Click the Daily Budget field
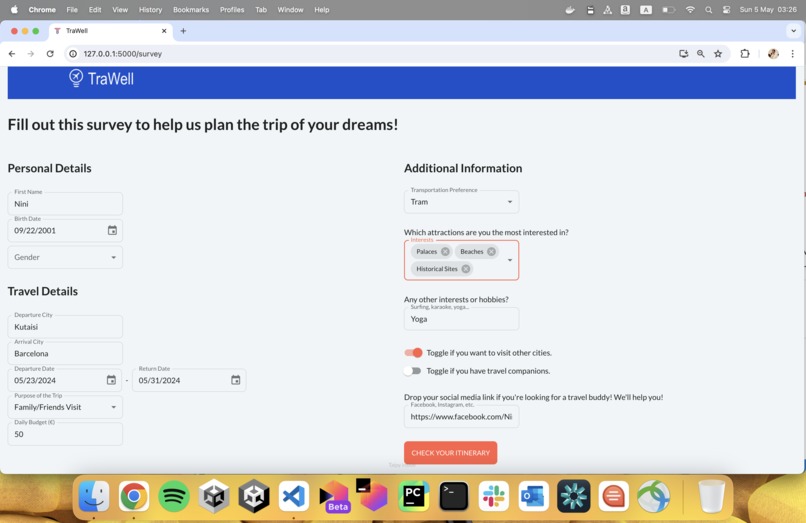 coord(65,434)
